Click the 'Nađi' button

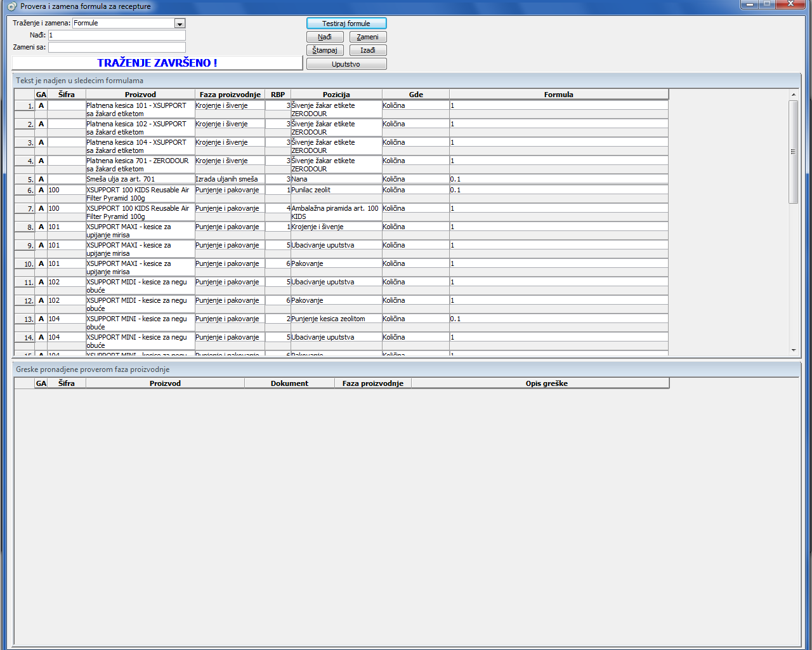point(325,37)
